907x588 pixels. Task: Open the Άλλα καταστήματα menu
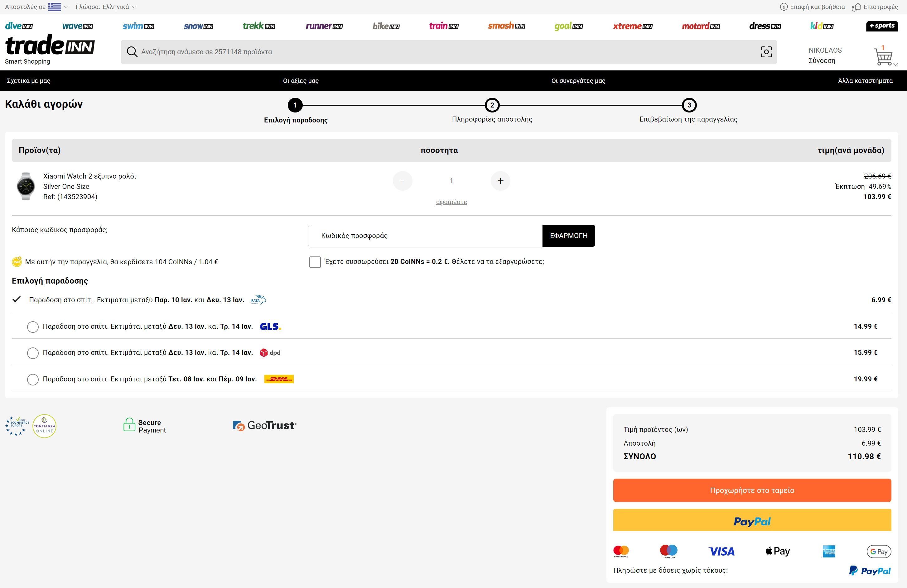pyautogui.click(x=865, y=81)
